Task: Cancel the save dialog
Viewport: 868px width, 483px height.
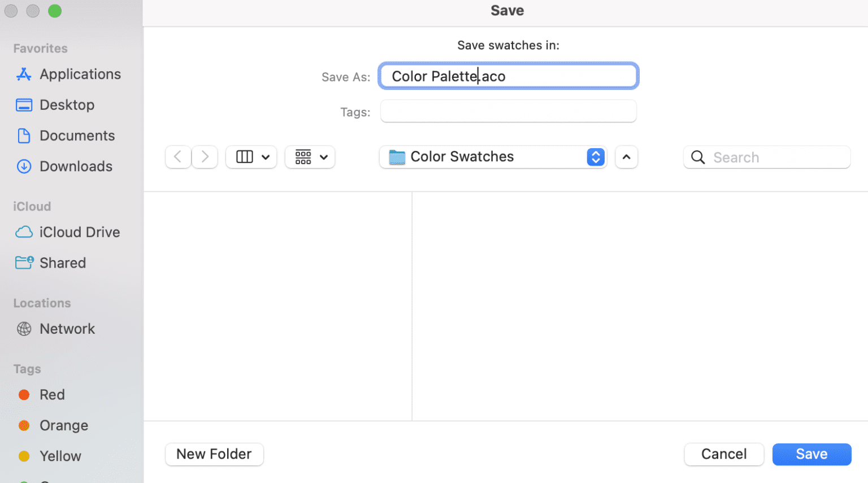Action: (x=724, y=454)
